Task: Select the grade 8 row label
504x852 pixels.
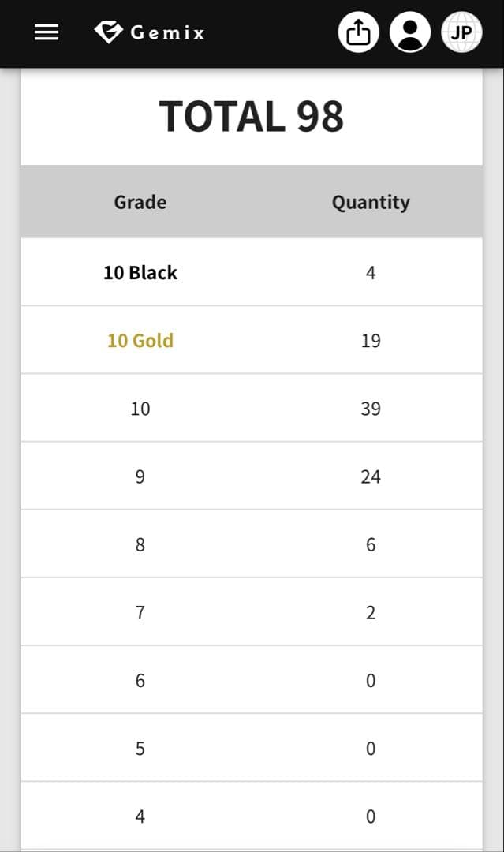Action: 140,544
